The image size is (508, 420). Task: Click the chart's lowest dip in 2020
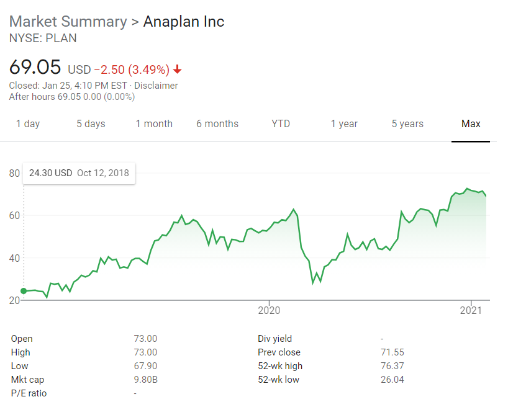[313, 283]
